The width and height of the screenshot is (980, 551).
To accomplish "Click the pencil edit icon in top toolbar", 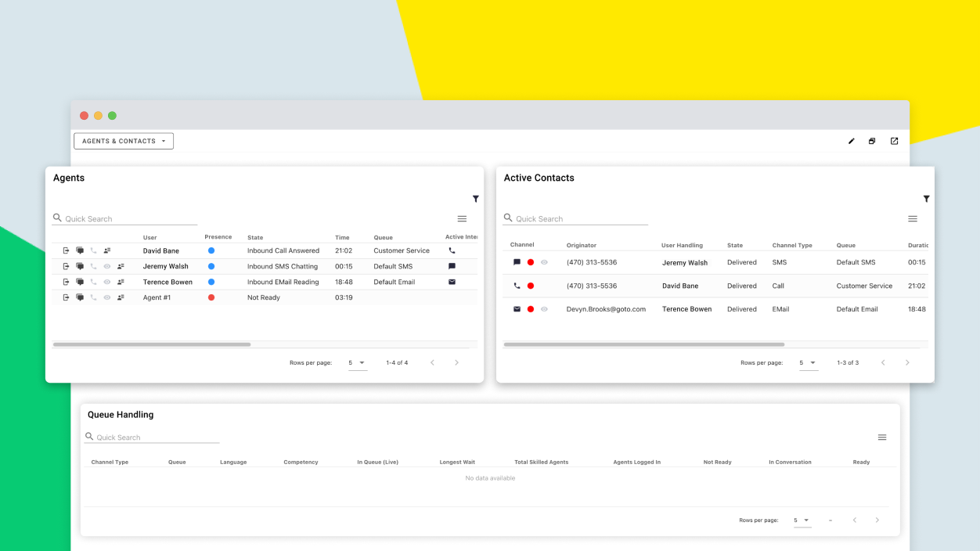I will pos(852,141).
